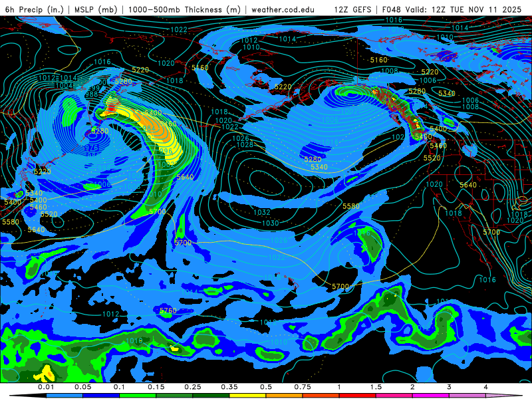Click the medium green 0.15–0.25 legend swatch
This screenshot has height=399, width=532.
click(174, 396)
